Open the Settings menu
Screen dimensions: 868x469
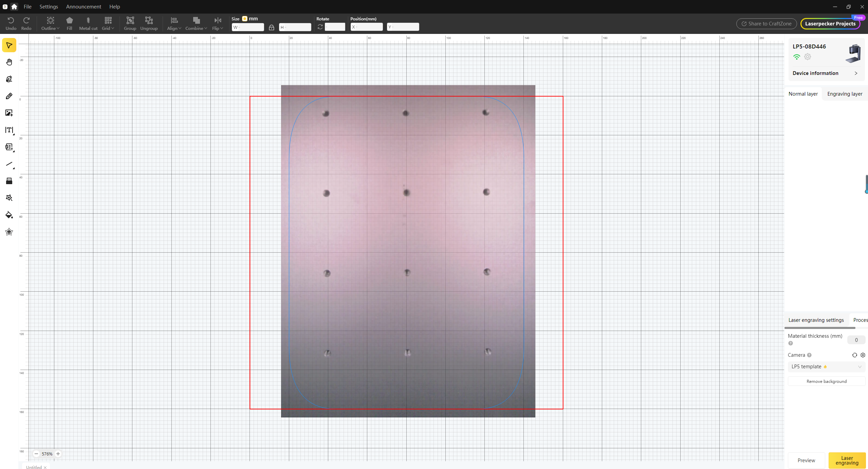49,6
